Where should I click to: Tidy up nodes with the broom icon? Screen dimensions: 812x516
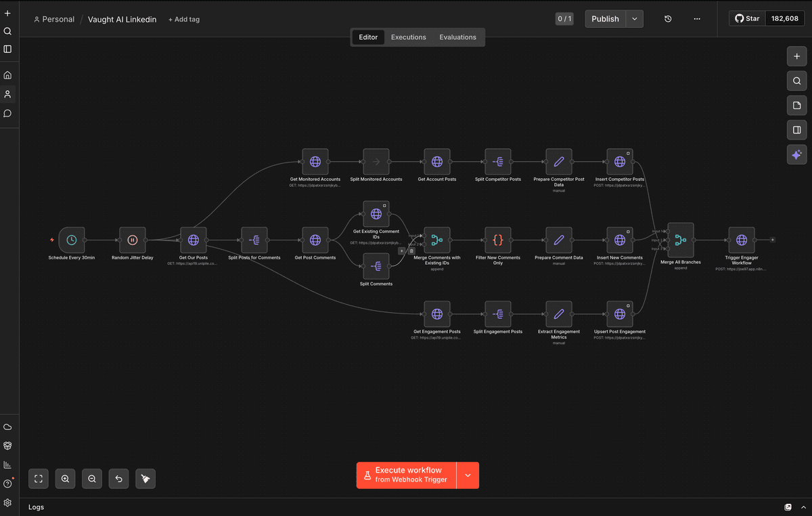[x=145, y=479]
